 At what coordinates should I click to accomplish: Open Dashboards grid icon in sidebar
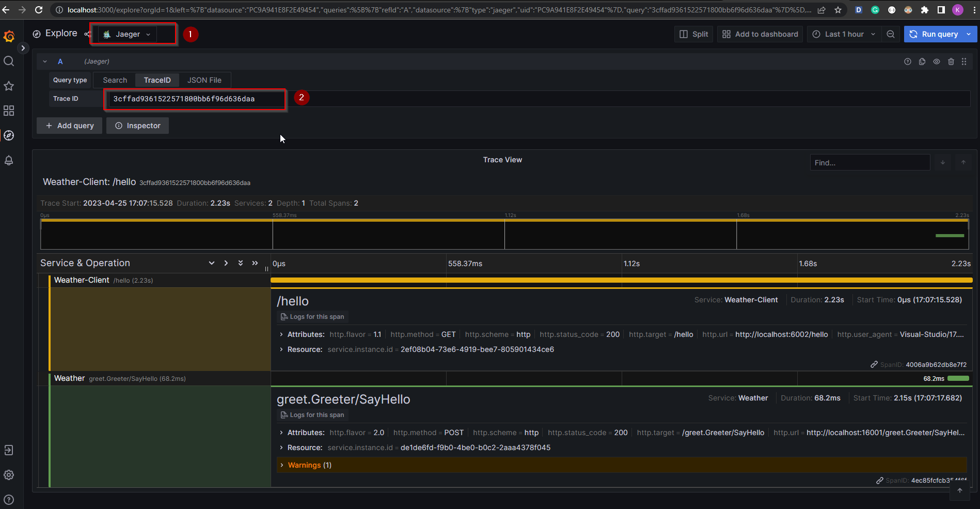point(9,111)
